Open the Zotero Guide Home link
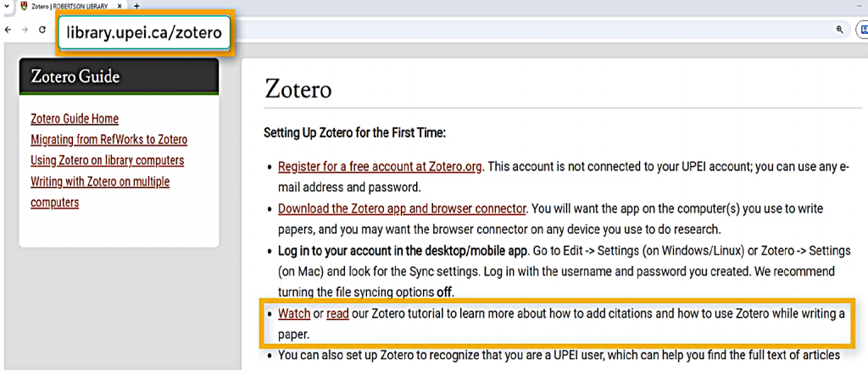Viewport: 868px width, 371px height. click(75, 119)
